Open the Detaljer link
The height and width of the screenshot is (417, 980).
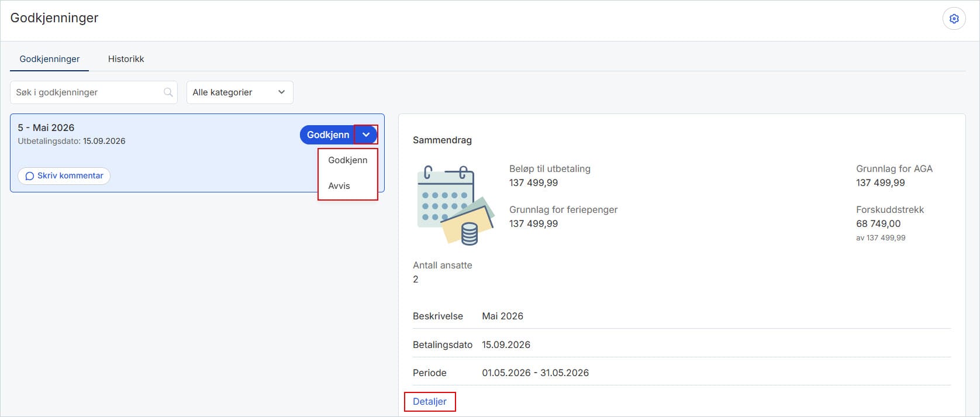[x=430, y=402]
